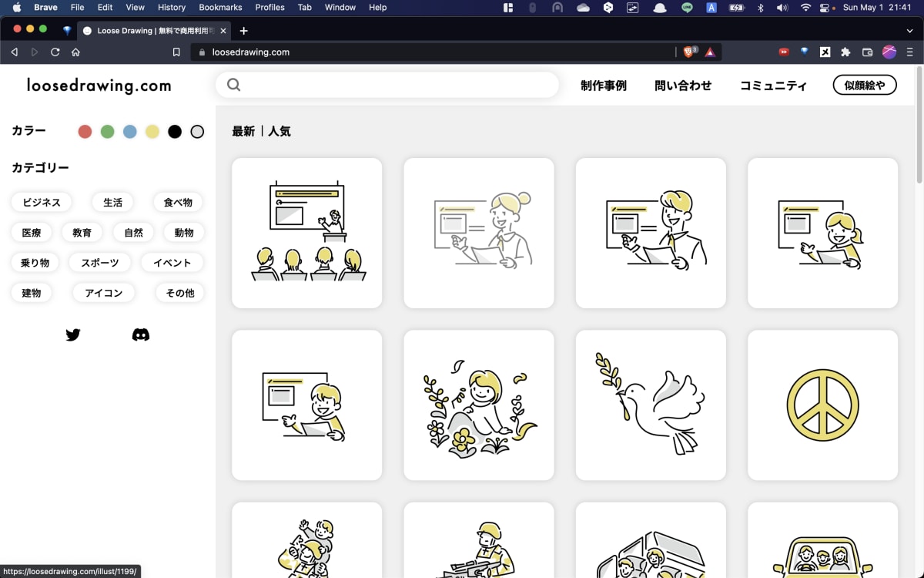Open the Profiles menu
The image size is (924, 578).
click(x=269, y=8)
